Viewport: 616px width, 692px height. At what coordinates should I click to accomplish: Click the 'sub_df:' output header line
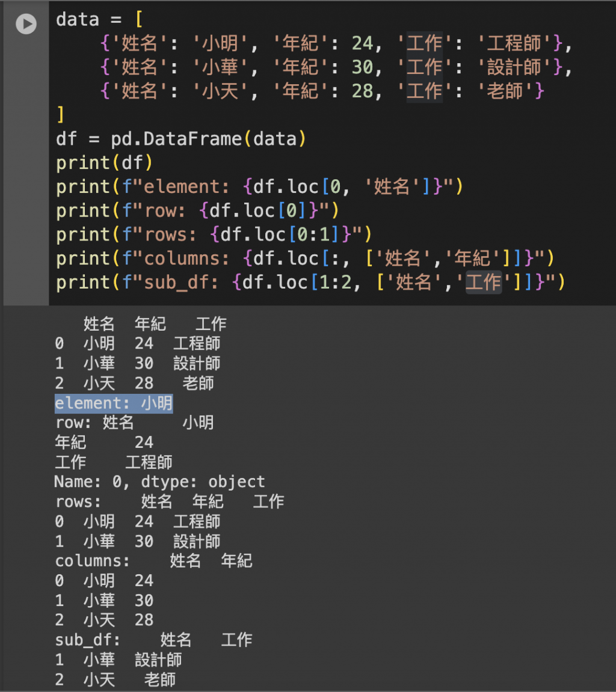tap(153, 640)
